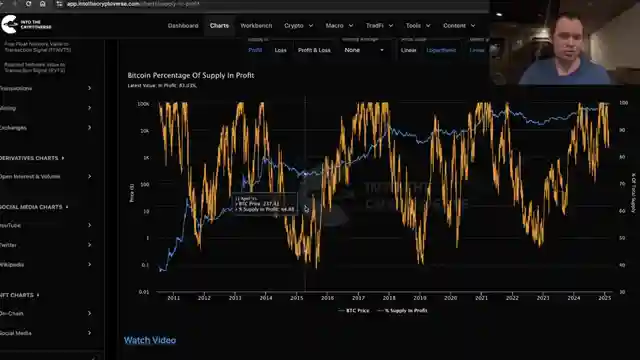Viewport: 640px width, 360px height.
Task: Expand the Tools nav dropdown
Action: pyautogui.click(x=418, y=25)
